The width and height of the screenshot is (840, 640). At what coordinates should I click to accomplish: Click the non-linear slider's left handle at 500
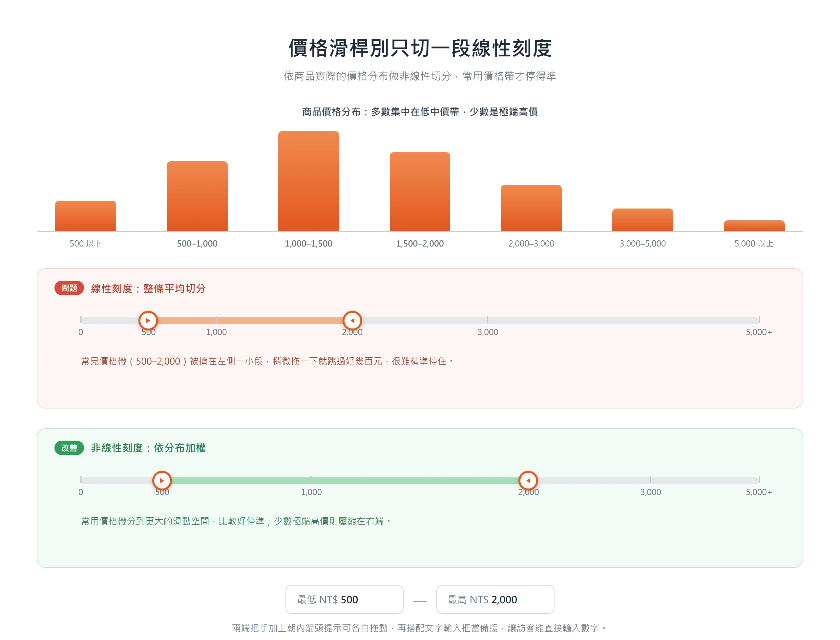coord(162,480)
